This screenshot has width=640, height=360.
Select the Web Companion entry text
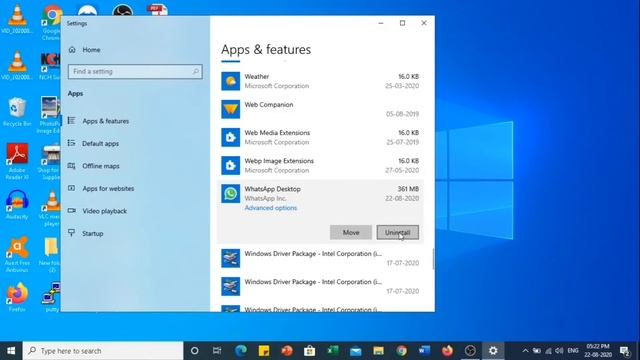coord(269,104)
